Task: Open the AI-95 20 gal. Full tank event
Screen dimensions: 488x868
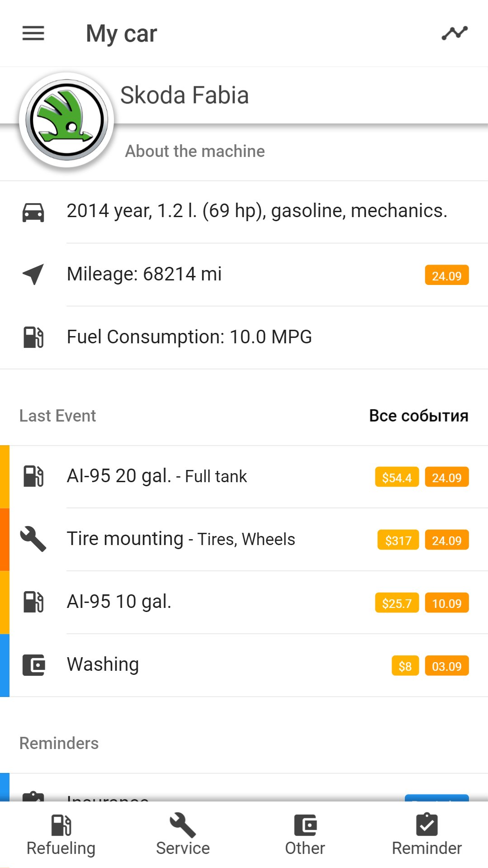Action: (156, 476)
